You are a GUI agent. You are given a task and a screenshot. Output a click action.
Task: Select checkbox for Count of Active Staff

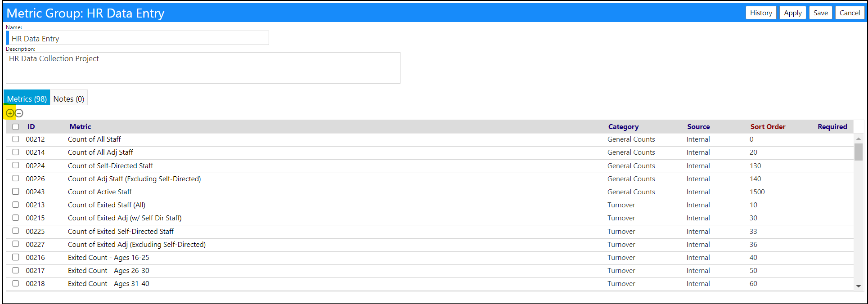pos(16,192)
